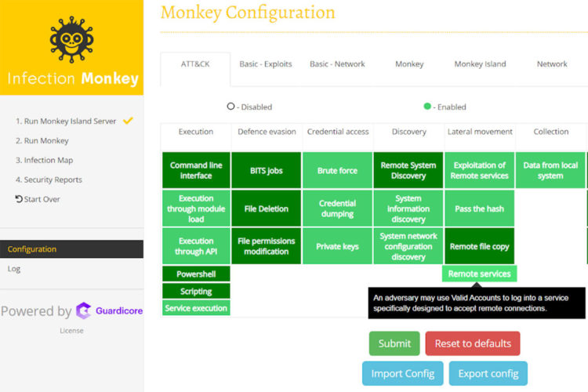Click the green Submit button
The image size is (588, 392).
pyautogui.click(x=394, y=343)
